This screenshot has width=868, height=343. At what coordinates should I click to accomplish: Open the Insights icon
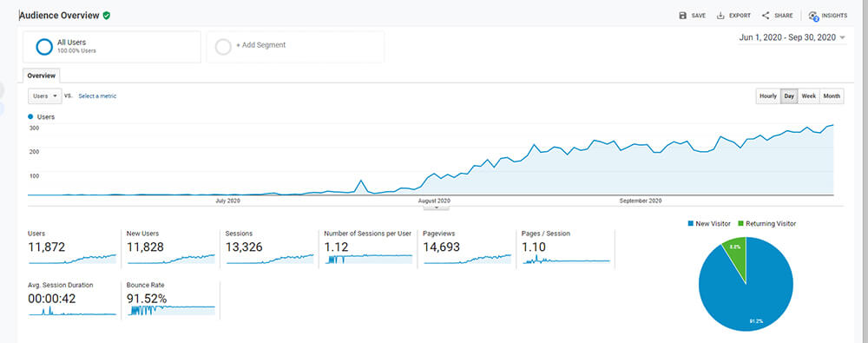point(813,16)
